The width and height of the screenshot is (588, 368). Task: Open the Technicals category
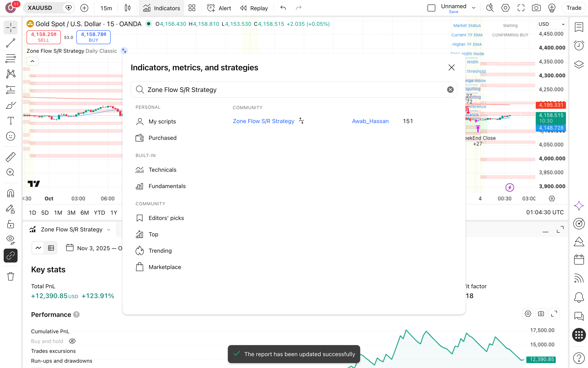point(156,170)
